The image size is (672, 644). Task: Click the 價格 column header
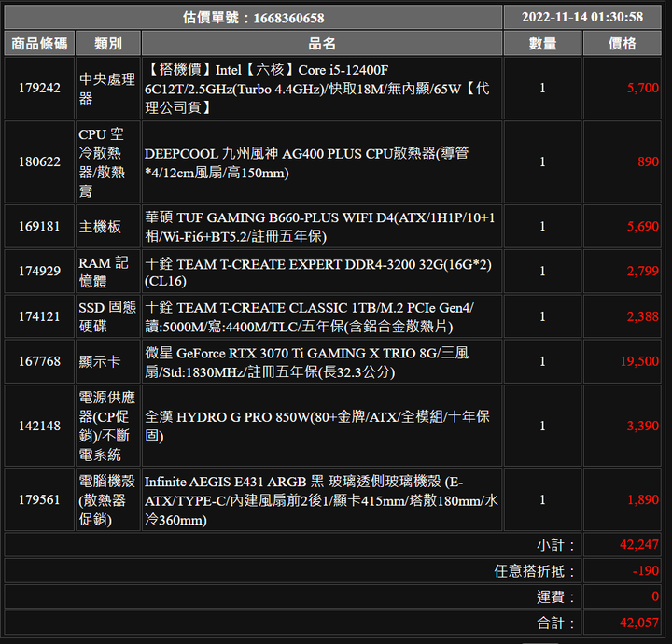623,43
